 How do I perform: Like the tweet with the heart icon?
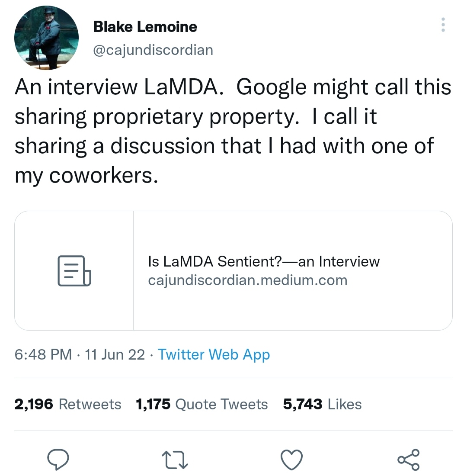291,460
